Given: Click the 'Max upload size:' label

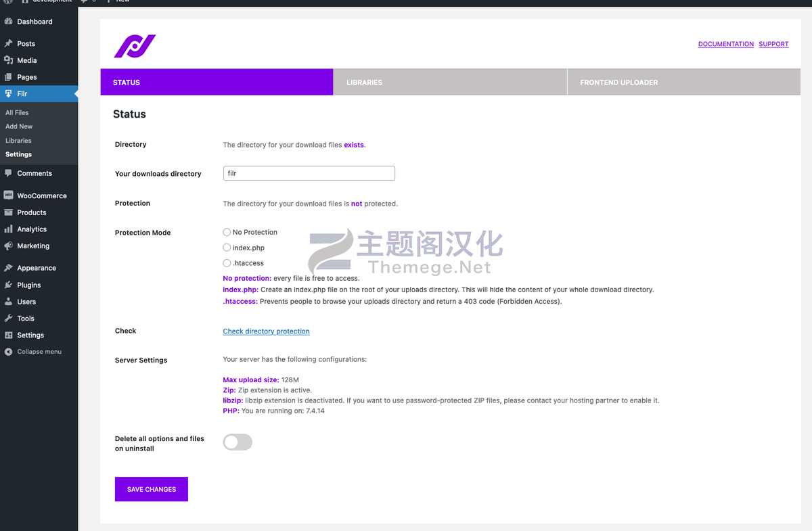Looking at the screenshot, I should pos(251,380).
